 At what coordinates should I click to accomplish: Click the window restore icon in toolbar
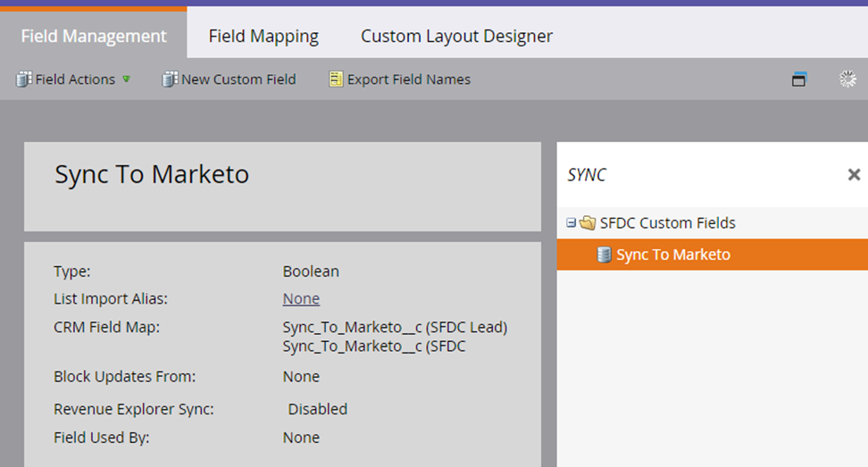799,79
